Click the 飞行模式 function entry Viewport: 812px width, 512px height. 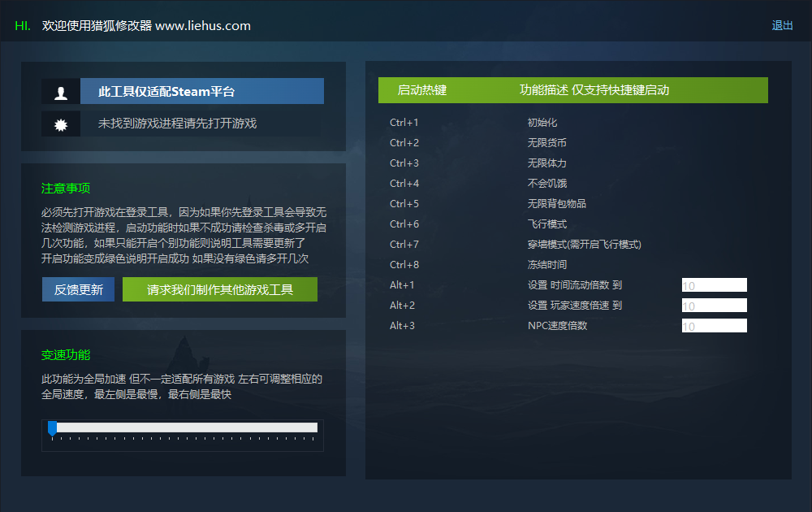point(546,223)
